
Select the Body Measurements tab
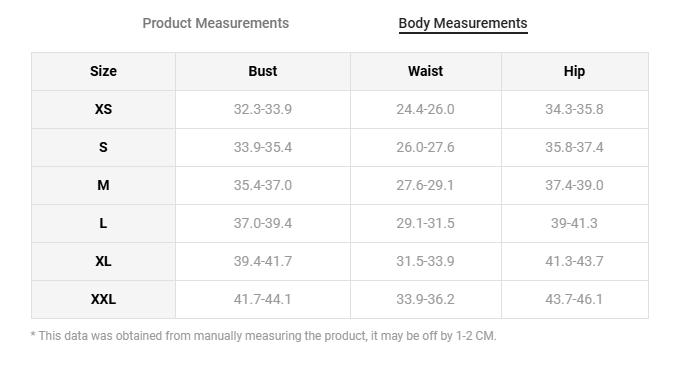pyautogui.click(x=463, y=23)
